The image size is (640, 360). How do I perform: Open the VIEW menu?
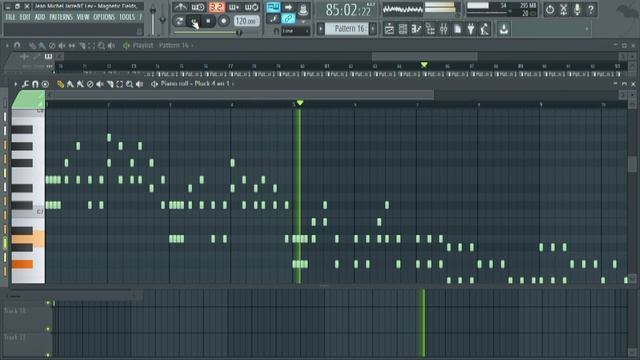(83, 17)
